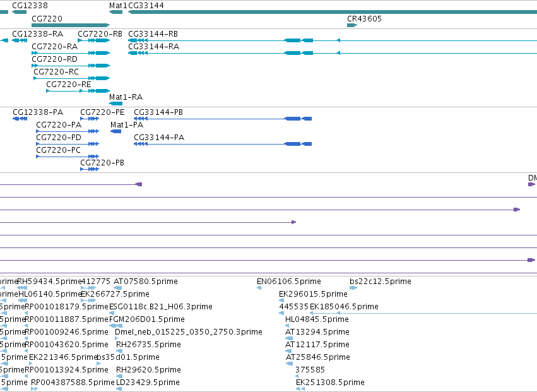
Task: Click the CG7220 gene bar
Action: (71, 25)
